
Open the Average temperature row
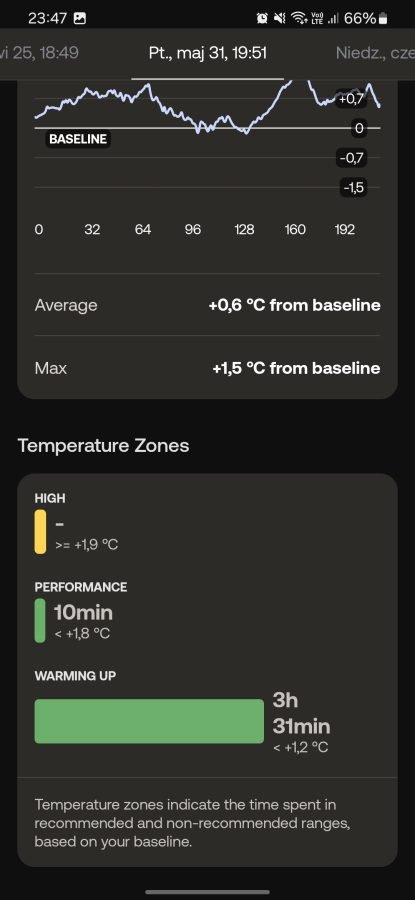[x=207, y=305]
